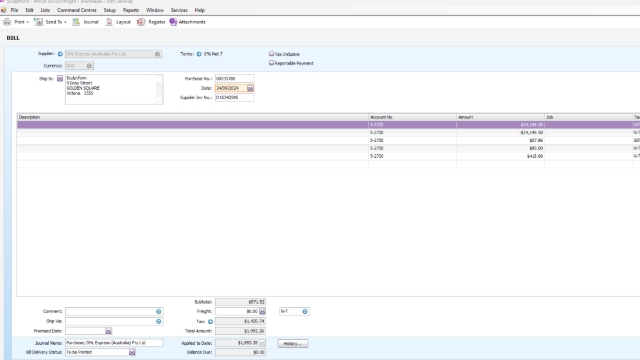The width and height of the screenshot is (640, 360).
Task: Click the Comment field search icon
Action: click(158, 311)
